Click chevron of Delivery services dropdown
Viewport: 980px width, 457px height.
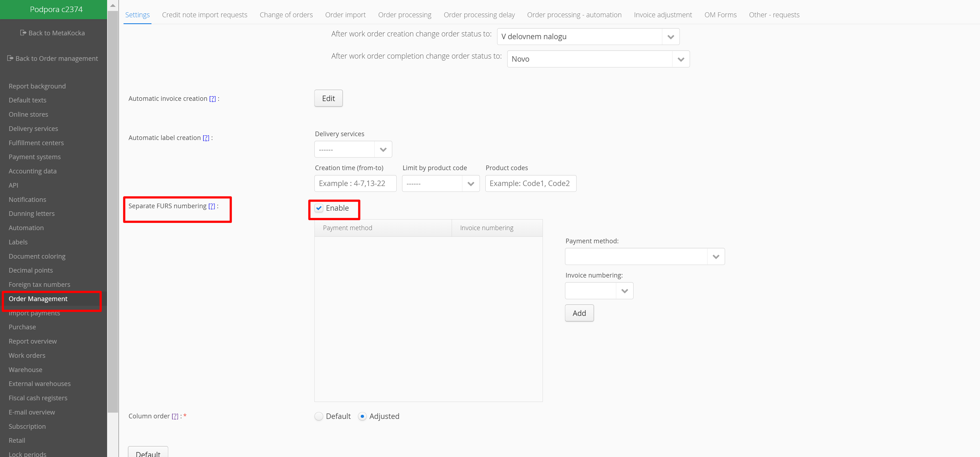tap(383, 150)
